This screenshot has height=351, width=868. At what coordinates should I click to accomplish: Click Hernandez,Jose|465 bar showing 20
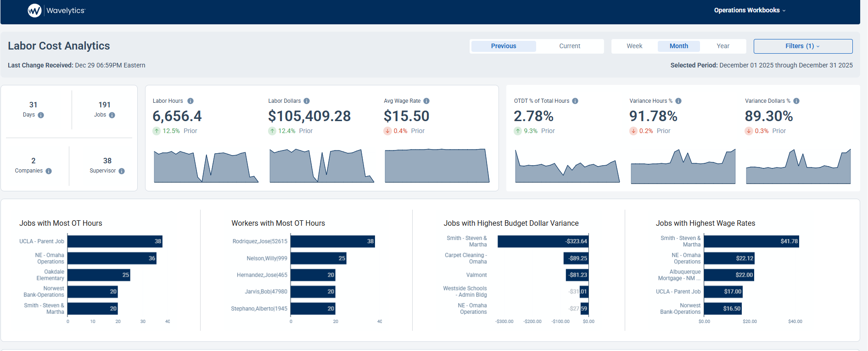pyautogui.click(x=313, y=275)
